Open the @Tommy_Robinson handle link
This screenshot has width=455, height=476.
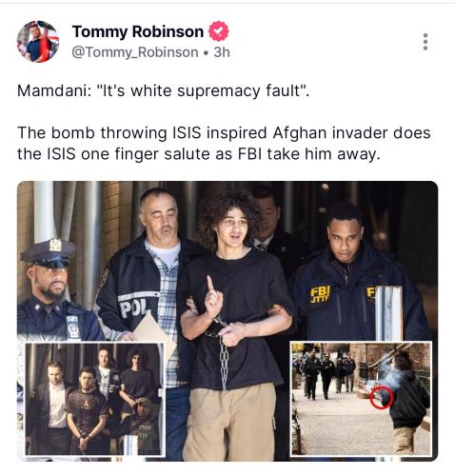135,52
